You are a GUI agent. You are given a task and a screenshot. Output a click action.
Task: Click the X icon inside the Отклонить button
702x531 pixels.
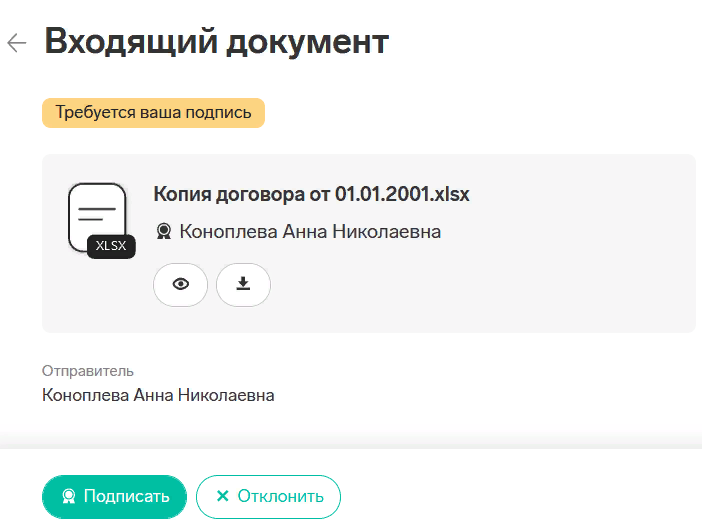[222, 496]
